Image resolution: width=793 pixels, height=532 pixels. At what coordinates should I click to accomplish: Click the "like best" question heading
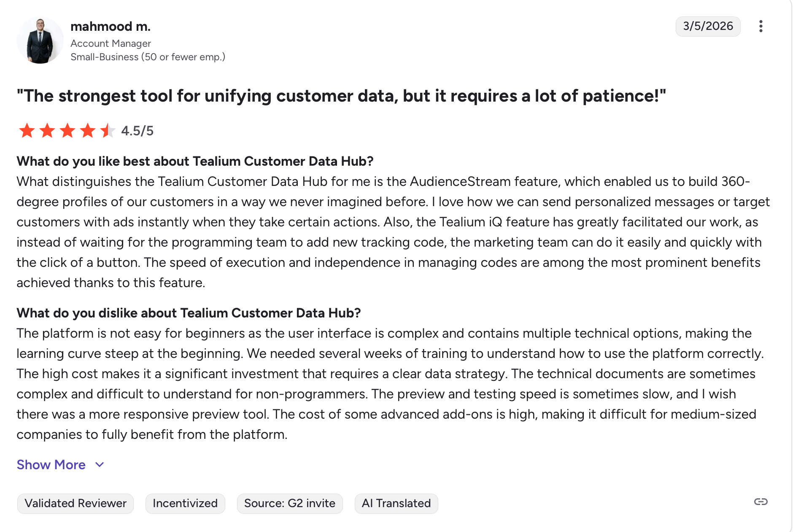195,161
